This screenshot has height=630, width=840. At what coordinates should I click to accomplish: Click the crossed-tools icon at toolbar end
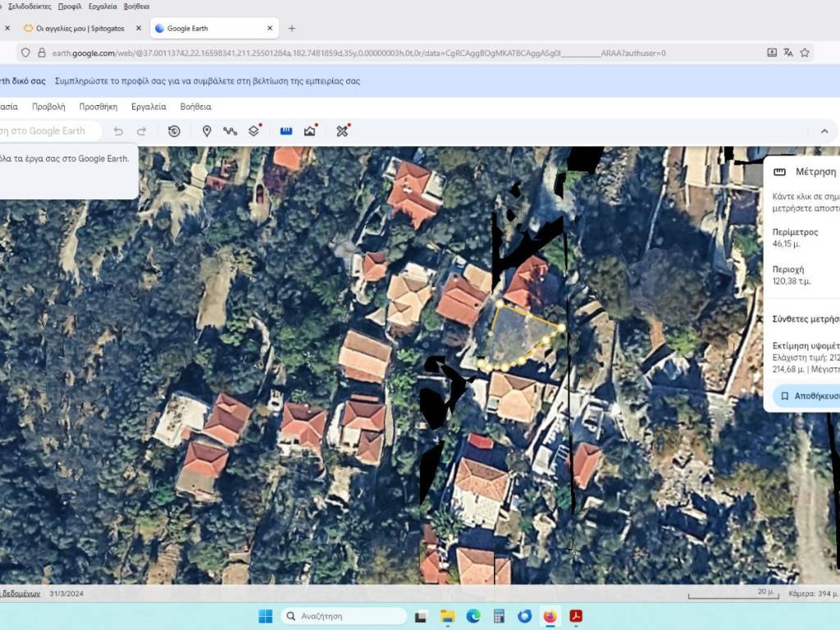click(342, 131)
